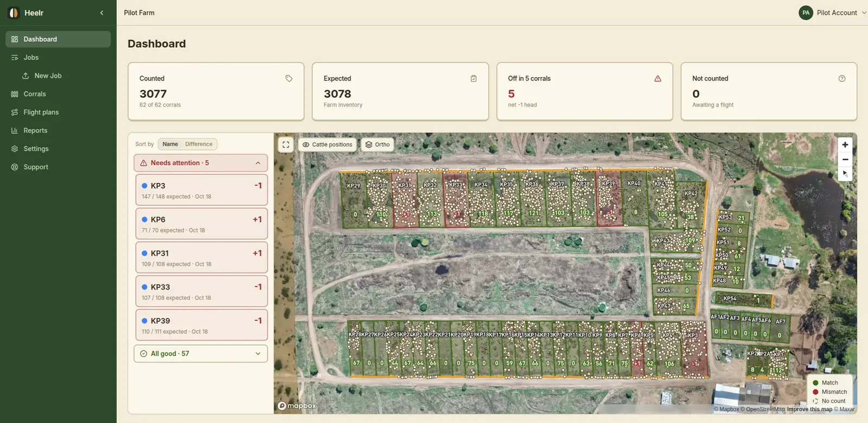Screen dimensions: 868x423
Task: Click the KP54 corral on the map
Action: pos(745,299)
